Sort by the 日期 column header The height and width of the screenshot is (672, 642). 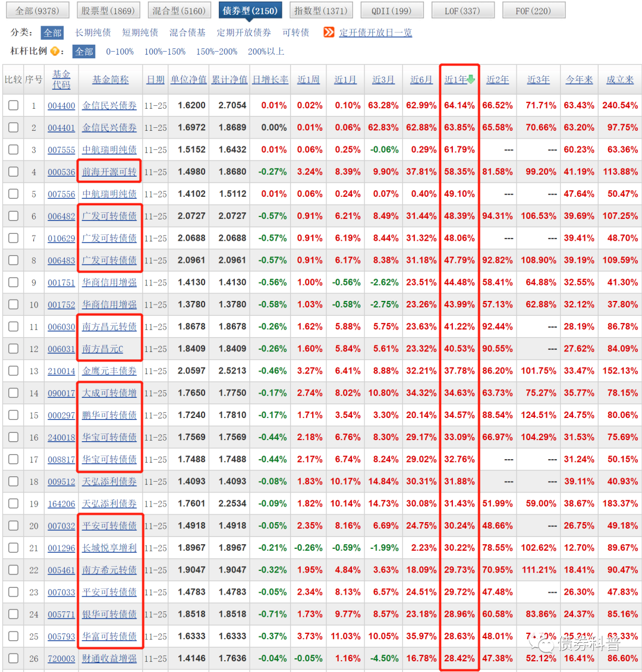click(x=156, y=79)
